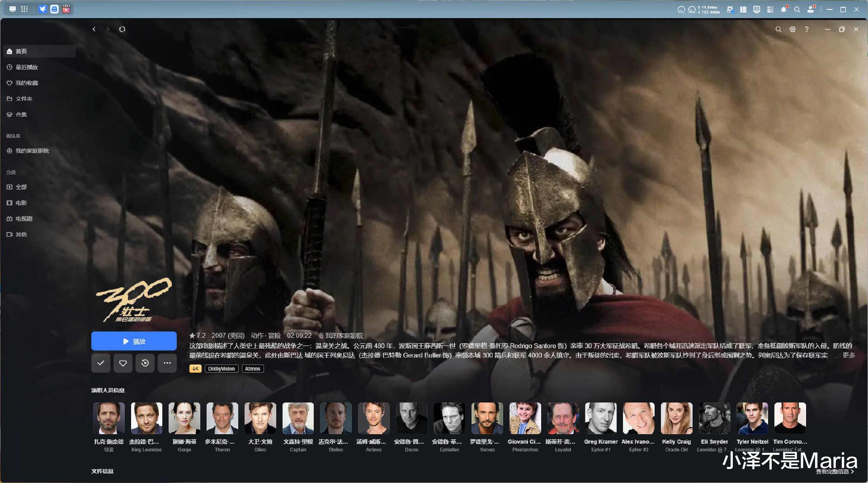
Task: Open the monitor tray icon
Action: click(x=757, y=9)
